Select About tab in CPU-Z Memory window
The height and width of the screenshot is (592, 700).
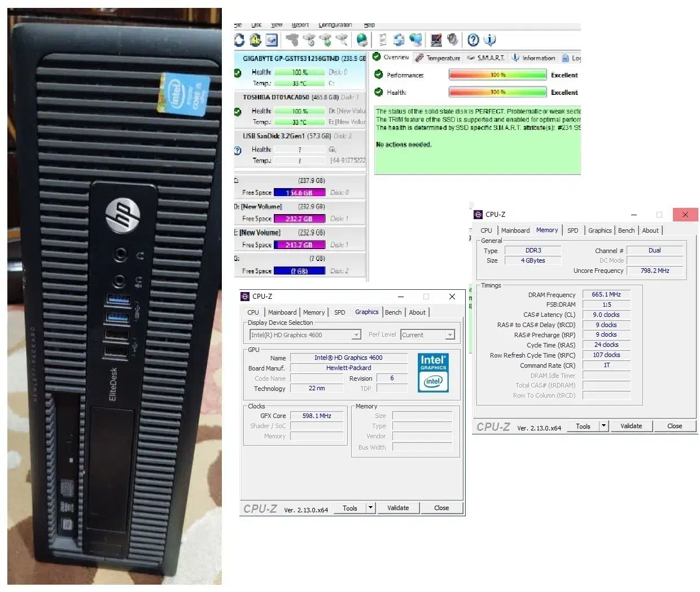coord(650,230)
